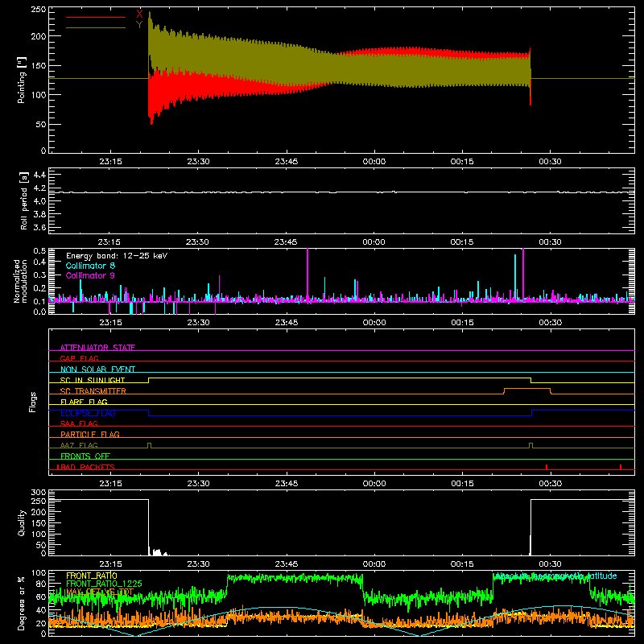Click the FRONT_RATIO_1225 legend entry

[x=104, y=584]
